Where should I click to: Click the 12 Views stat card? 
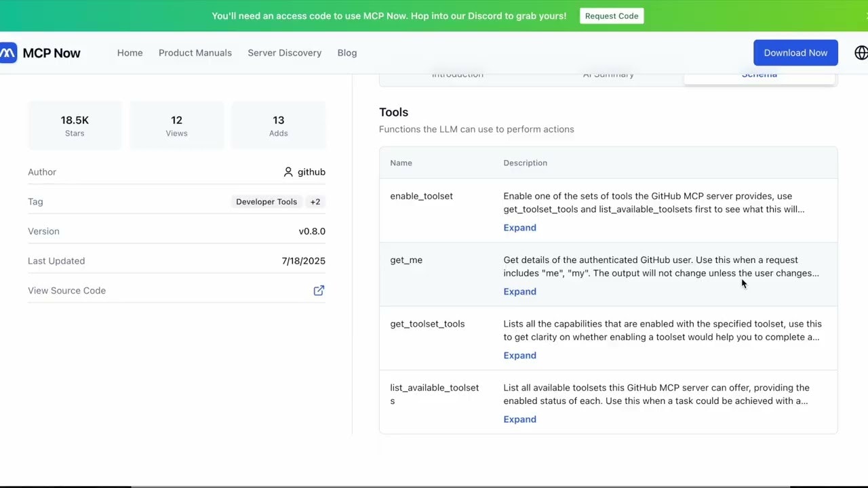176,125
